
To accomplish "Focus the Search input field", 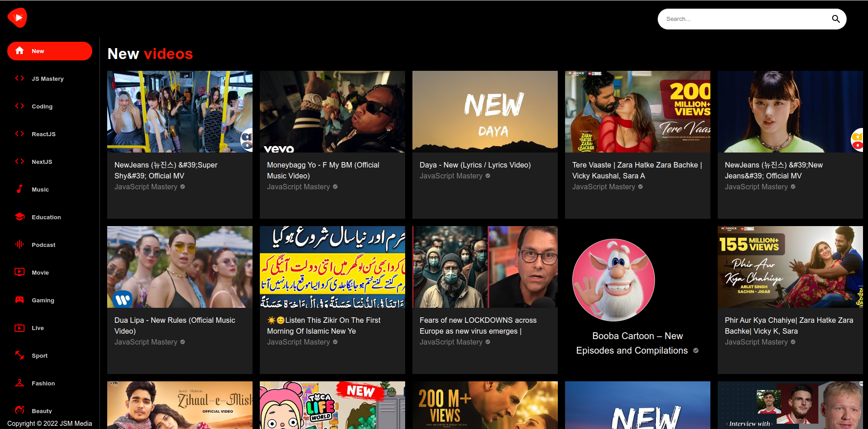I will coord(745,19).
